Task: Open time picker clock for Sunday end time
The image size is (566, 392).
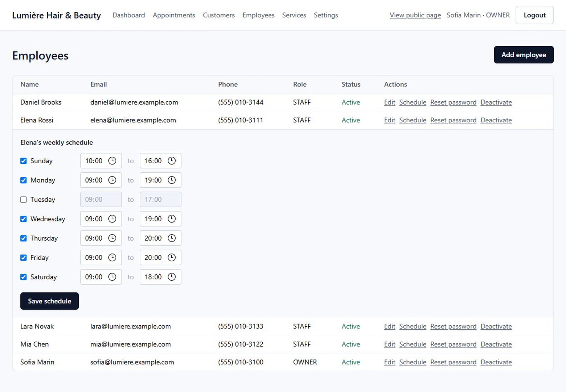Action: 172,161
